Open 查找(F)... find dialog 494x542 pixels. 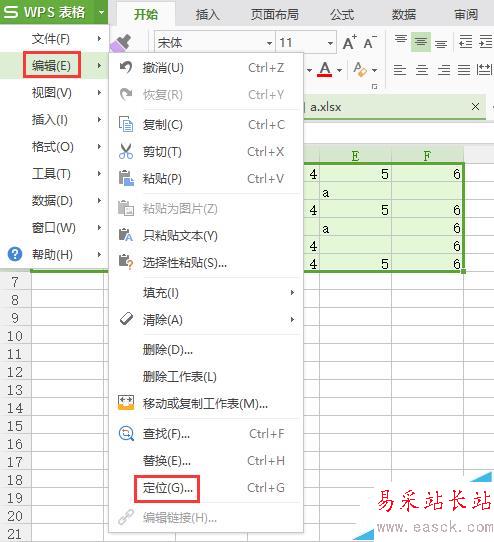206,433
